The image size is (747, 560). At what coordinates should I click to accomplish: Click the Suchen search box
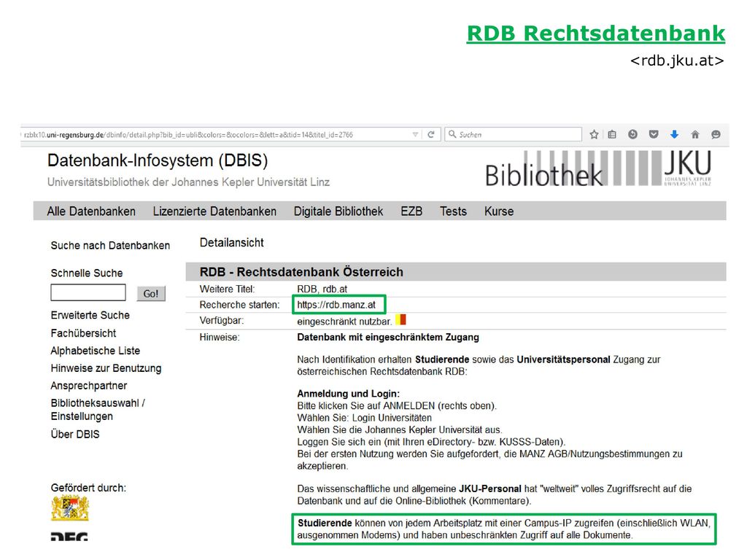click(x=514, y=135)
